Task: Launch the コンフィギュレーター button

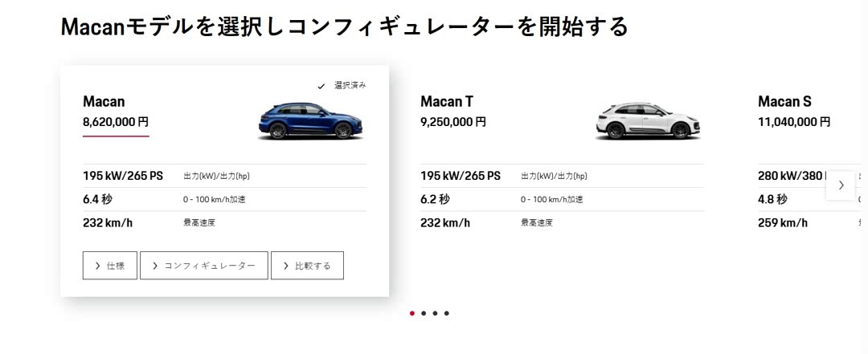Action: pos(203,266)
